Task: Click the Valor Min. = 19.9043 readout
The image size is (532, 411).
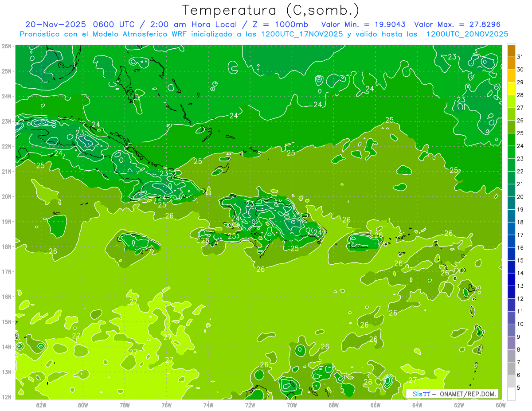Action: click(363, 24)
